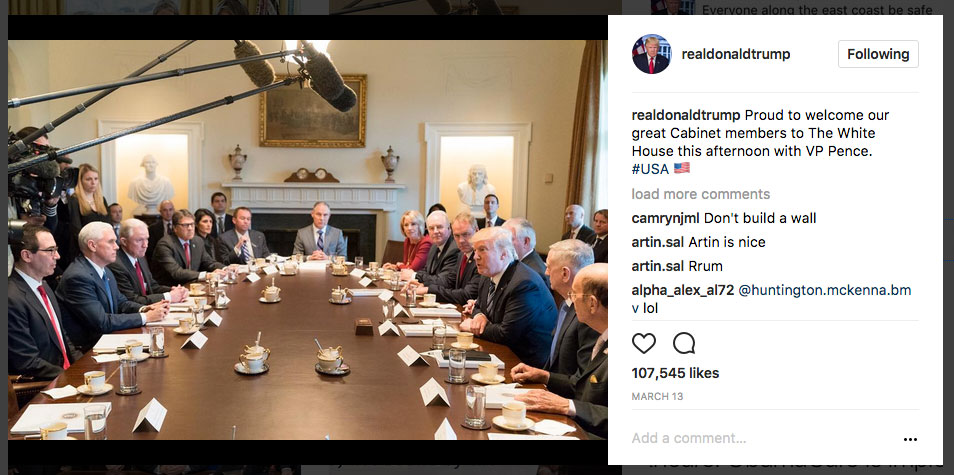The height and width of the screenshot is (475, 954).
Task: Focus the Add a comment field
Action: [761, 439]
